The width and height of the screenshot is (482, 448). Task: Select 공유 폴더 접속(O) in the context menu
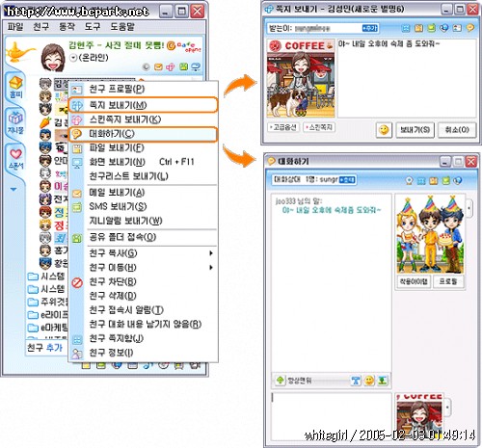[143, 237]
